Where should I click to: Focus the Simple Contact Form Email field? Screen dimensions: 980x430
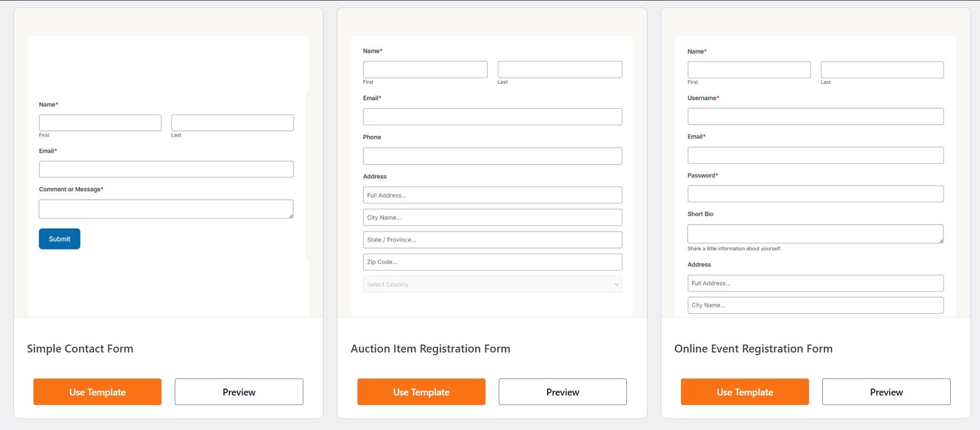tap(166, 169)
